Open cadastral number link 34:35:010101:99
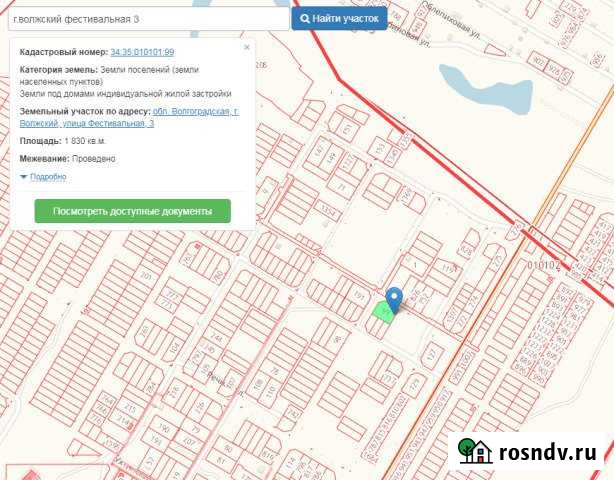Viewport: 614px width, 480px height. (142, 51)
